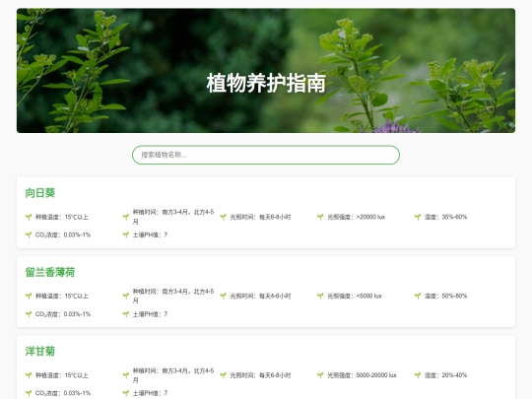
Task: Click the sprout icon beside 光照强度 >20000 lux
Action: click(320, 217)
